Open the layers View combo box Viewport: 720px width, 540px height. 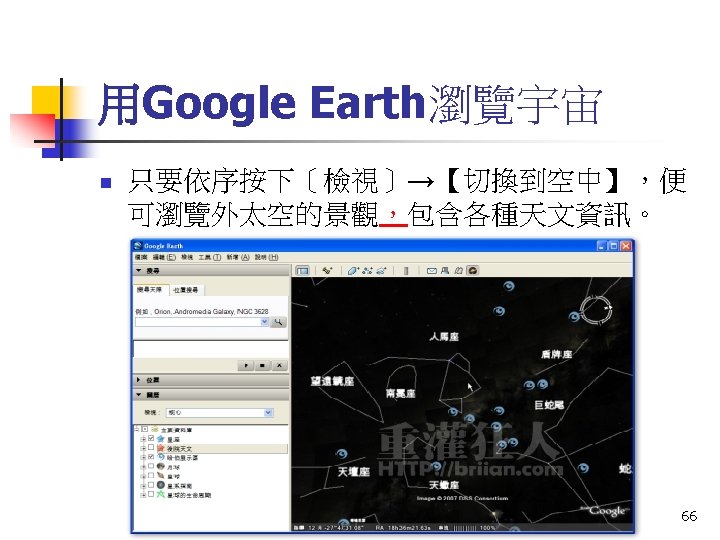[219, 412]
